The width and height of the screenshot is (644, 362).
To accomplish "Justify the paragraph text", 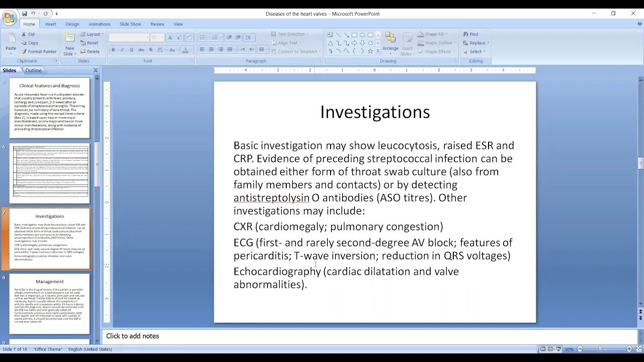I will pyautogui.click(x=230, y=49).
